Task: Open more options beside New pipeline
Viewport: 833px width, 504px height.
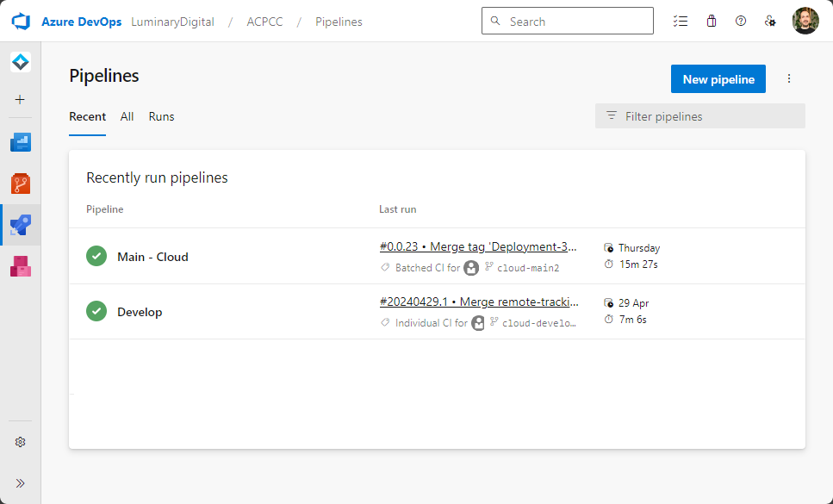Action: point(789,79)
